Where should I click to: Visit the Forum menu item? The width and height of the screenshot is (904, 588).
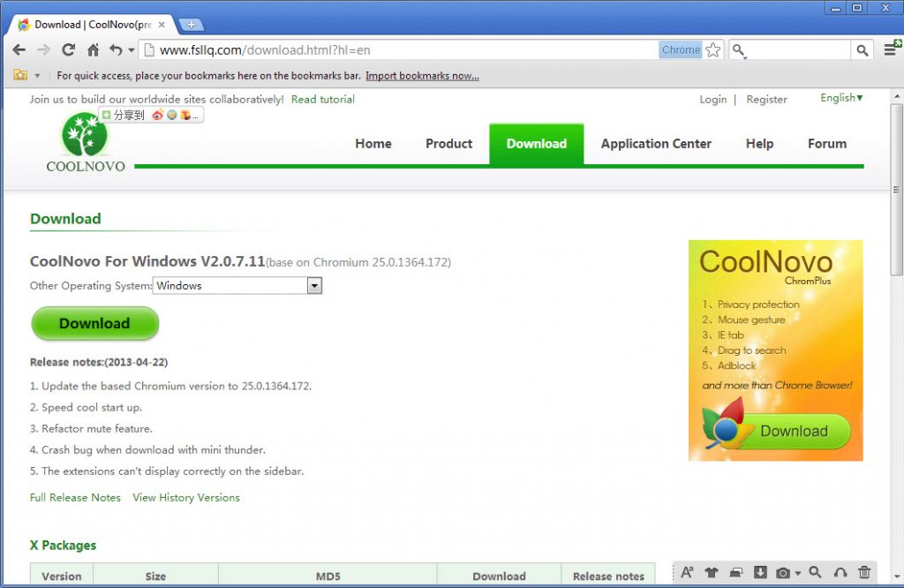826,144
